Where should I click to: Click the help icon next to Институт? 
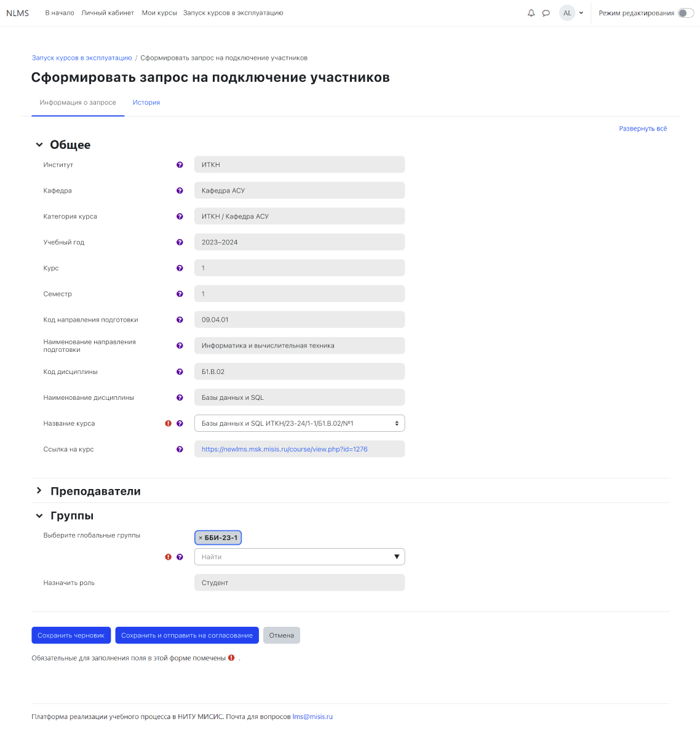180,165
